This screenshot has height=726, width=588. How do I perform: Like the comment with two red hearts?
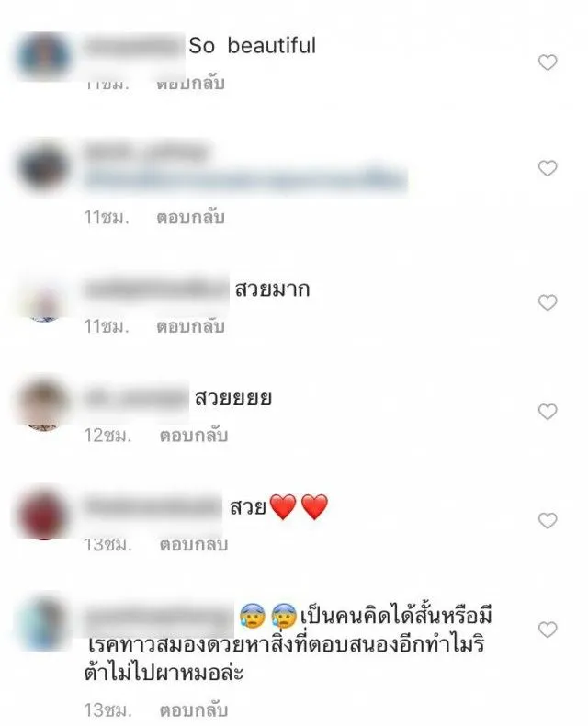[x=548, y=520]
